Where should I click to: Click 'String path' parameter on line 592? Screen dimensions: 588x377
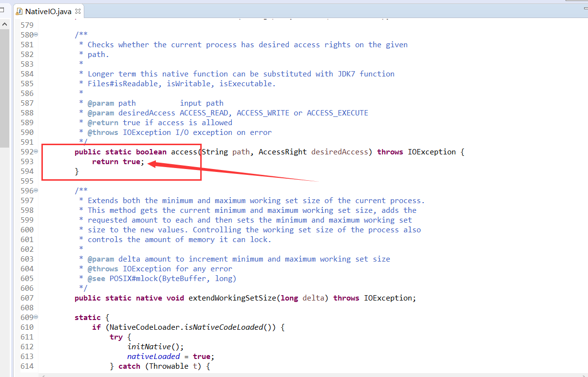[x=226, y=151]
